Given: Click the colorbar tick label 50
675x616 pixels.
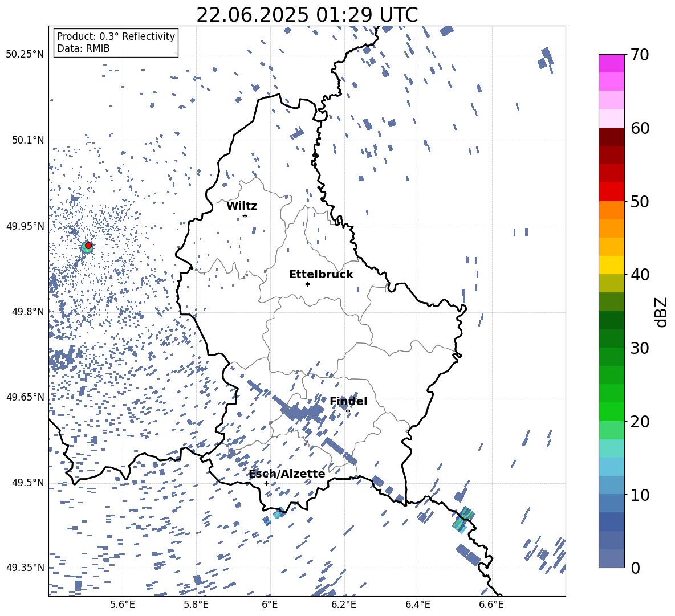Looking at the screenshot, I should click(x=639, y=202).
